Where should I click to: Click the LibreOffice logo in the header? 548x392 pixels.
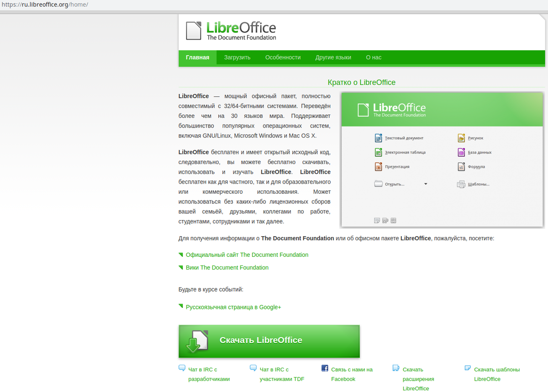[x=231, y=31]
